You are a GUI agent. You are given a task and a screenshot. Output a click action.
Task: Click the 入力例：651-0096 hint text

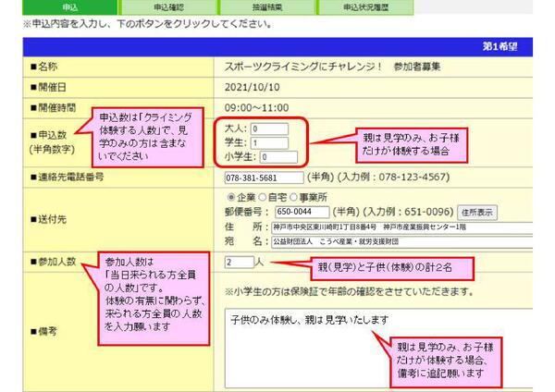[x=409, y=212]
